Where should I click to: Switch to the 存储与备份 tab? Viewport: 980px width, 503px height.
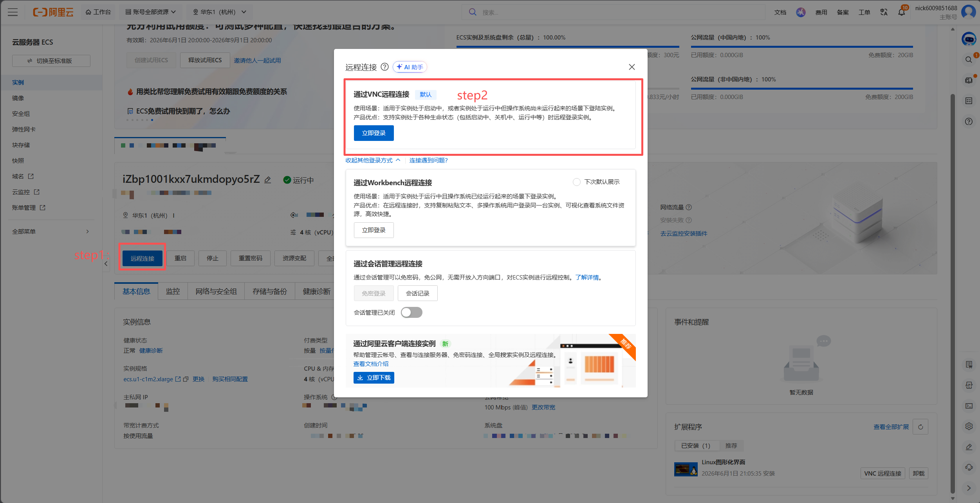pyautogui.click(x=270, y=291)
